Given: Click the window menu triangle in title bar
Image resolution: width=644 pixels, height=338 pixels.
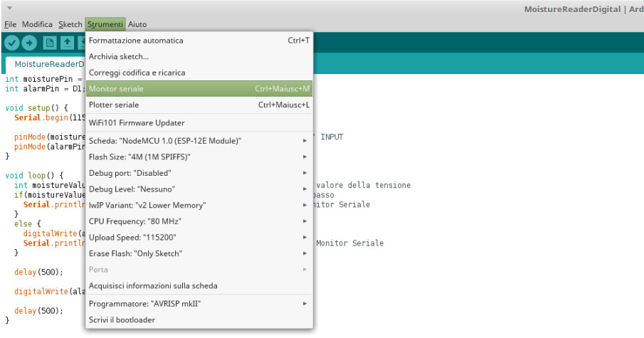Looking at the screenshot, I should click(x=9, y=9).
